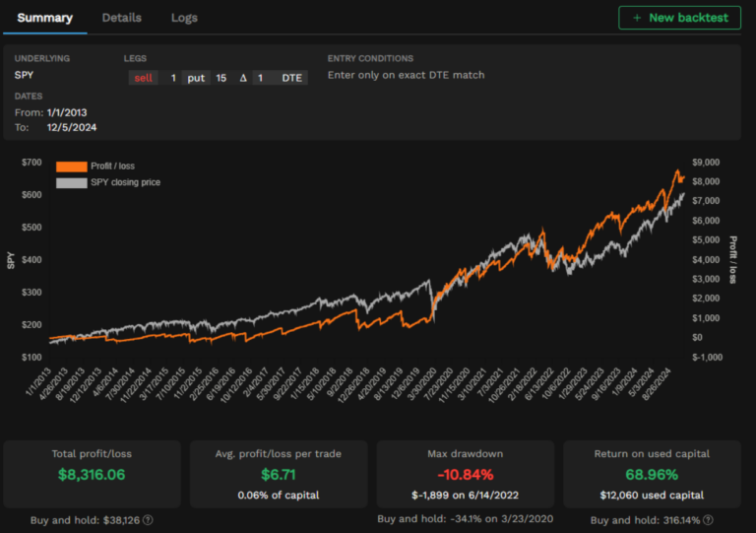Click the SPY underlying symbol
This screenshot has width=756, height=533.
(x=24, y=75)
